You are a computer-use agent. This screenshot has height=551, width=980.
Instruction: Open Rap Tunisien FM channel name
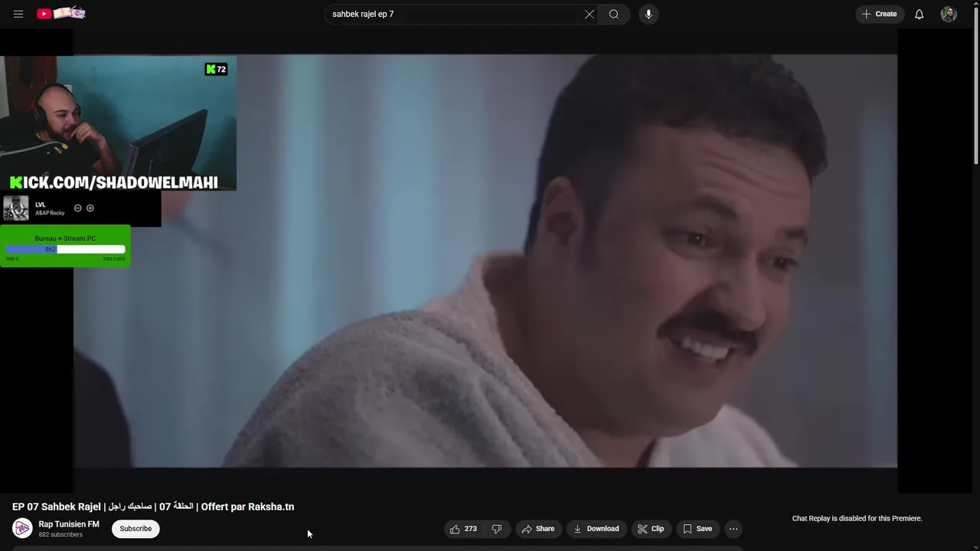tap(69, 524)
